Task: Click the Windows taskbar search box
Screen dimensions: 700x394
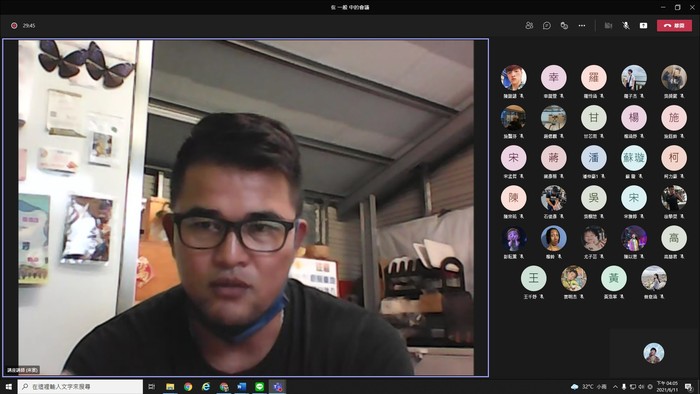Action: 80,386
